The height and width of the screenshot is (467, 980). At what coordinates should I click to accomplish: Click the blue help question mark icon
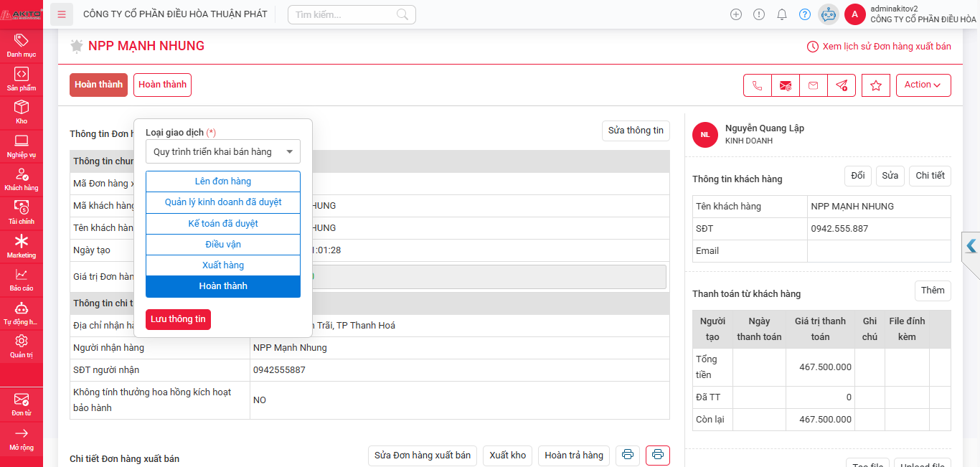point(805,14)
